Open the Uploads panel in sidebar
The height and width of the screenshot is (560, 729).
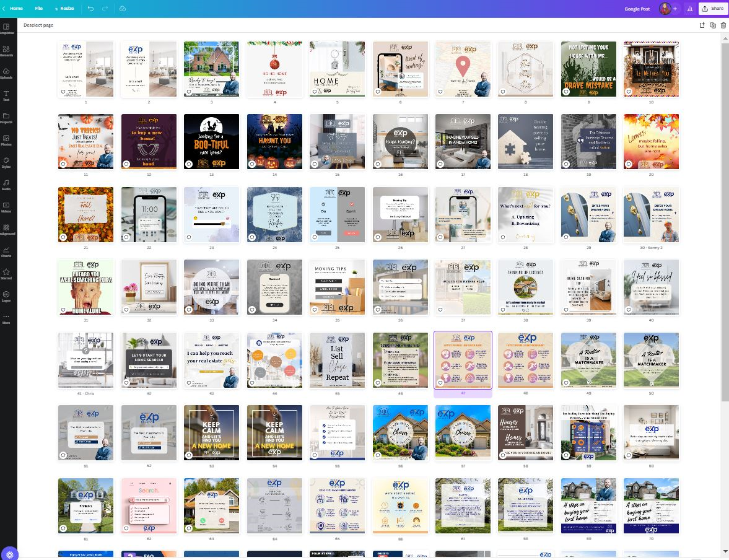pos(6,74)
